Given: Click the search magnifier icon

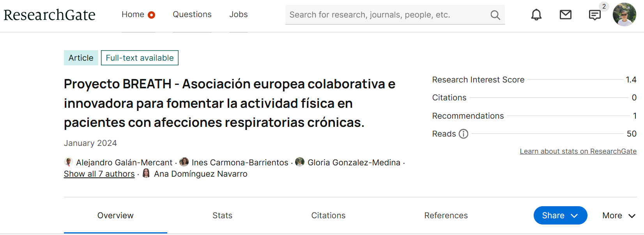Looking at the screenshot, I should 495,15.
